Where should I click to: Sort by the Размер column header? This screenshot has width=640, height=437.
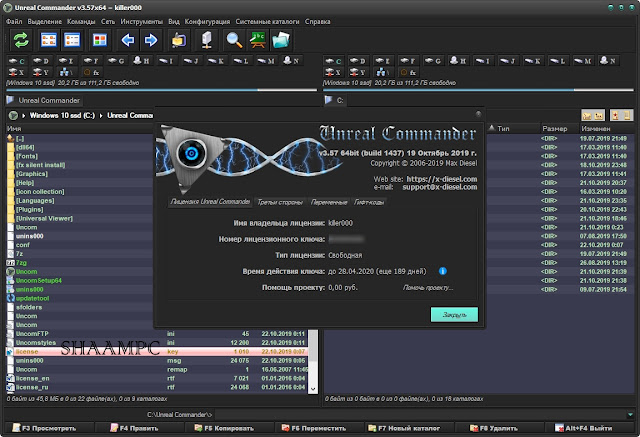point(558,128)
